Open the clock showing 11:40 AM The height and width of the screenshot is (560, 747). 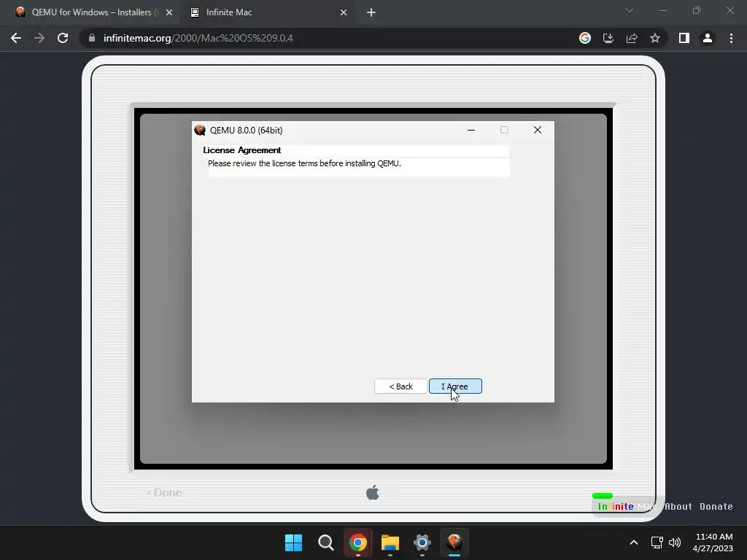coord(713,542)
